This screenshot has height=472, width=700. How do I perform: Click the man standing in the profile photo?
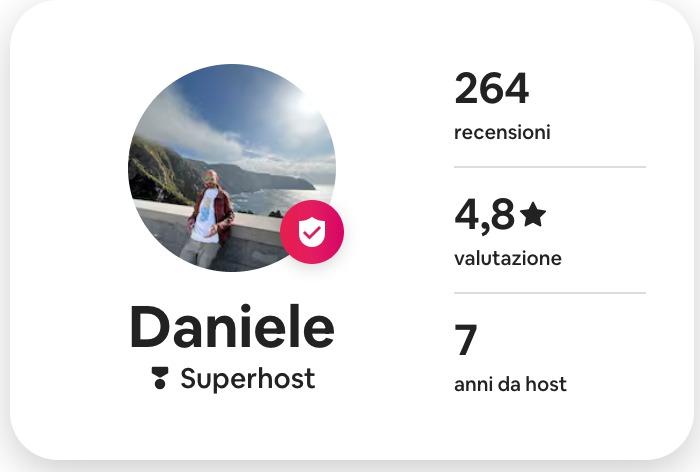click(x=209, y=219)
